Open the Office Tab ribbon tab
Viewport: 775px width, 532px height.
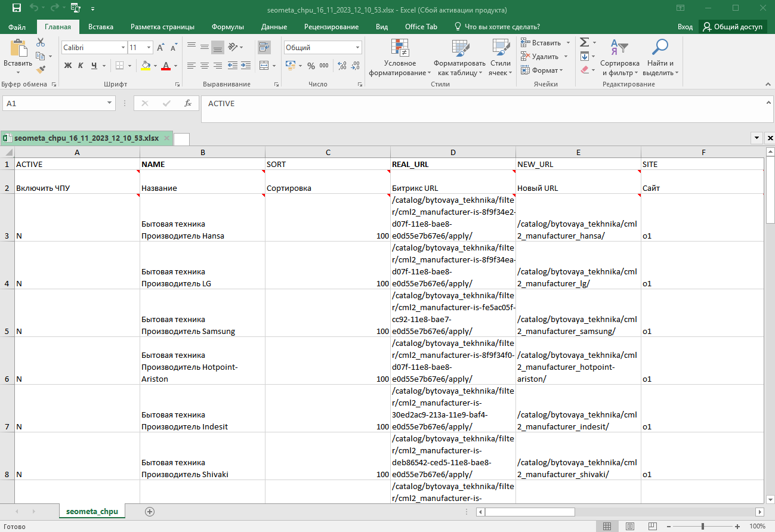[x=421, y=27]
